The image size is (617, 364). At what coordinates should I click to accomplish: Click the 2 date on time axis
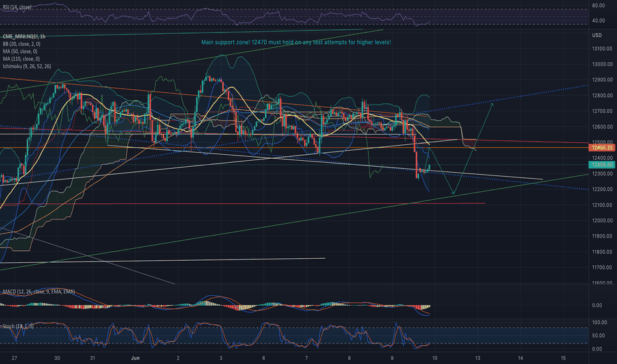tap(178, 358)
